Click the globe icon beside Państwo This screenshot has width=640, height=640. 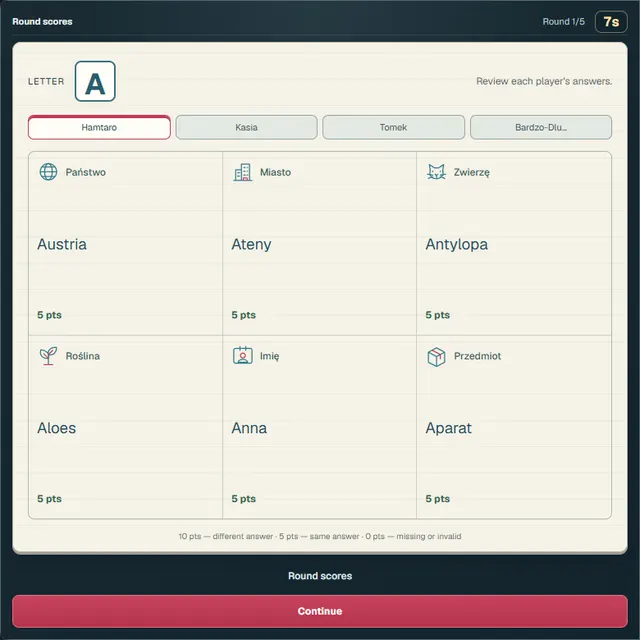coord(48,172)
